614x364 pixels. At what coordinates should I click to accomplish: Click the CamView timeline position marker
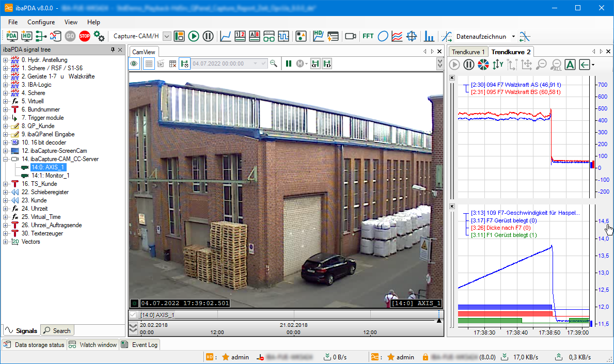click(438, 321)
